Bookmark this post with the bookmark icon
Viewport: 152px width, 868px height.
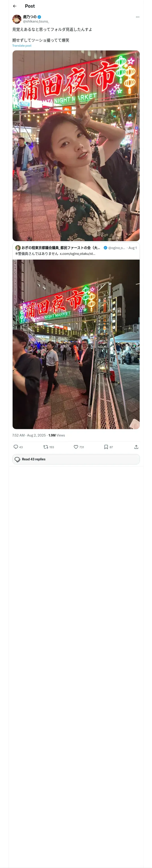click(106, 447)
